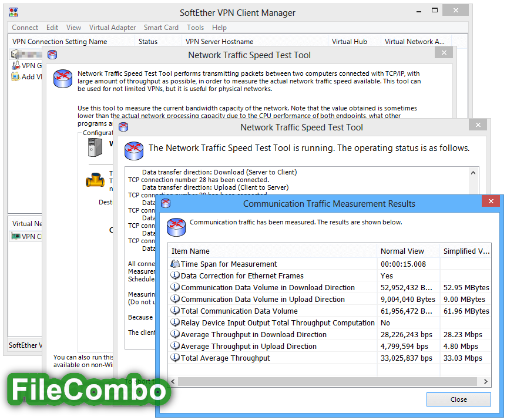Open the Smart Card menu
The image size is (507, 420).
161,28
